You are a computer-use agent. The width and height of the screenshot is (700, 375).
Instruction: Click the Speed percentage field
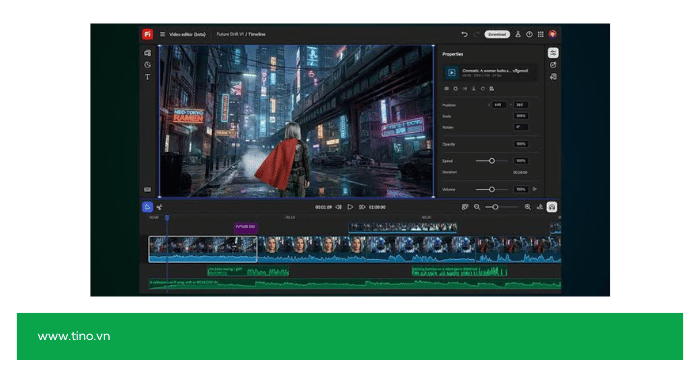click(x=521, y=161)
